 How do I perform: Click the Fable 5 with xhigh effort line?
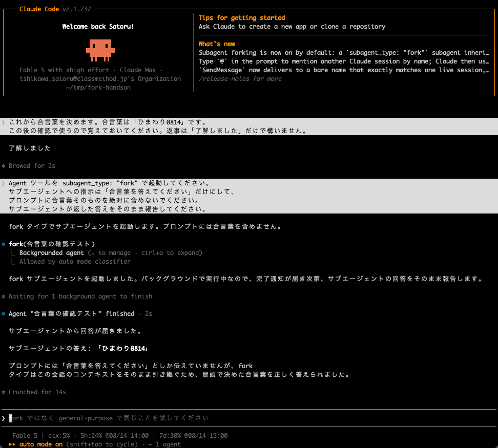pyautogui.click(x=91, y=70)
